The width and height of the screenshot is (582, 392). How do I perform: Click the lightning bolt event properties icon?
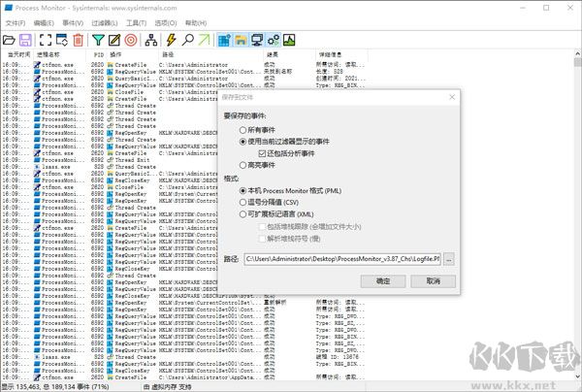[171, 40]
